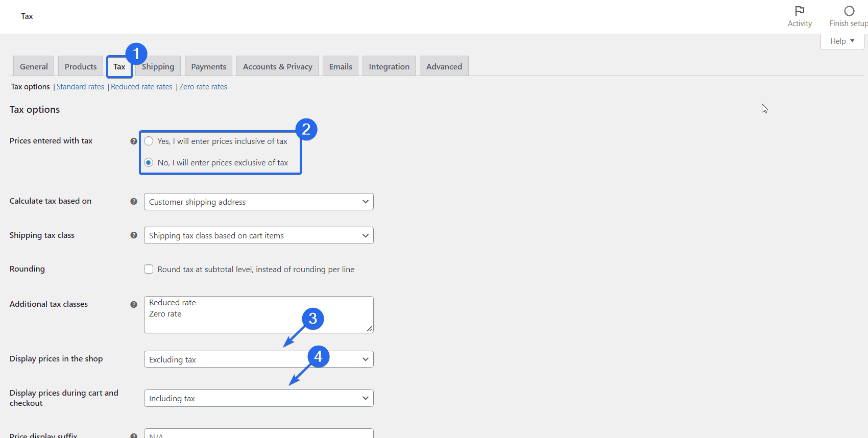Open the Reduced rate rates link
868x438 pixels.
click(x=141, y=87)
